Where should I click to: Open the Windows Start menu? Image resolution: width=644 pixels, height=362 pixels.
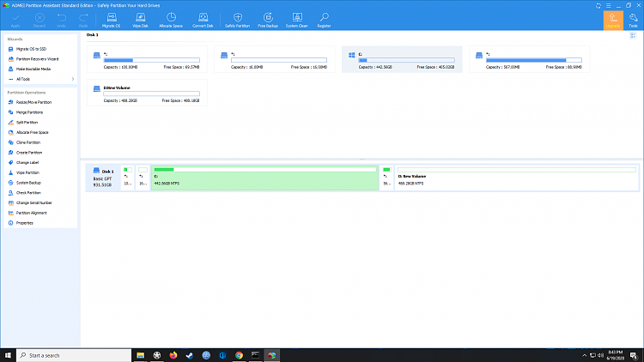point(8,355)
